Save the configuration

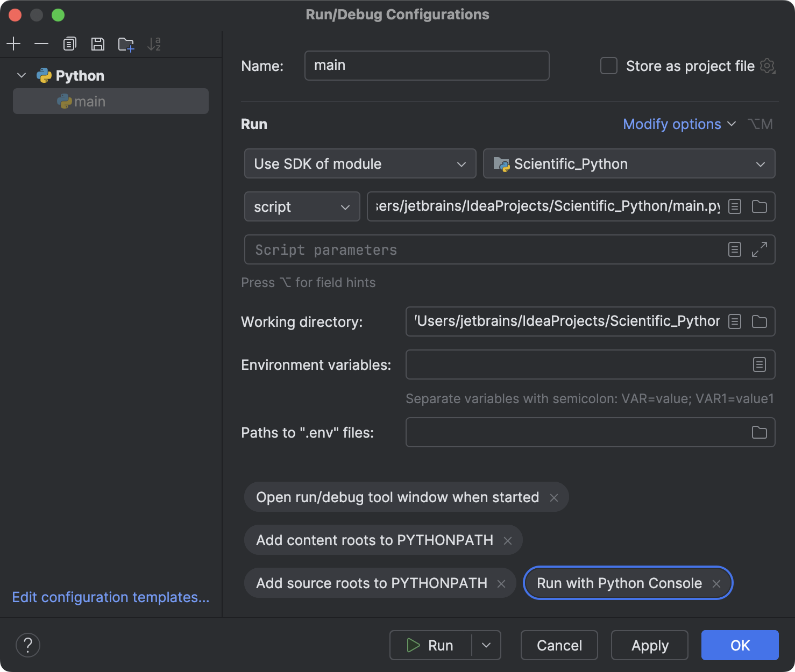97,44
